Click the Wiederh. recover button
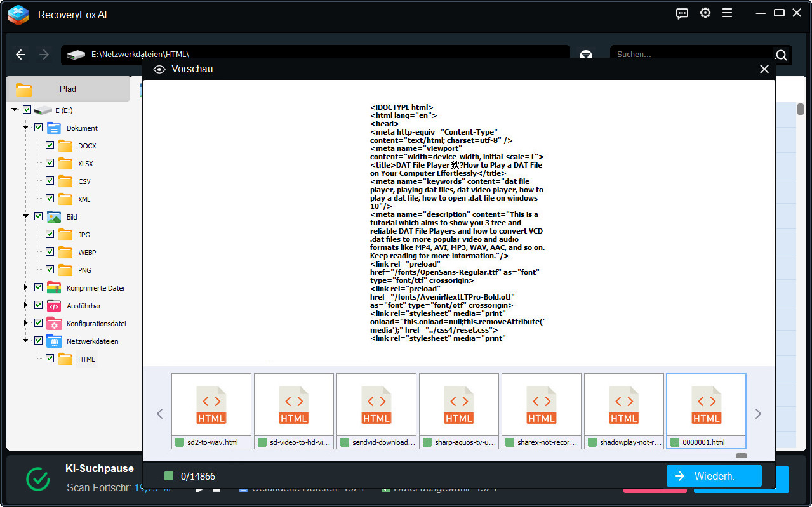Image resolution: width=812 pixels, height=507 pixels. (714, 476)
